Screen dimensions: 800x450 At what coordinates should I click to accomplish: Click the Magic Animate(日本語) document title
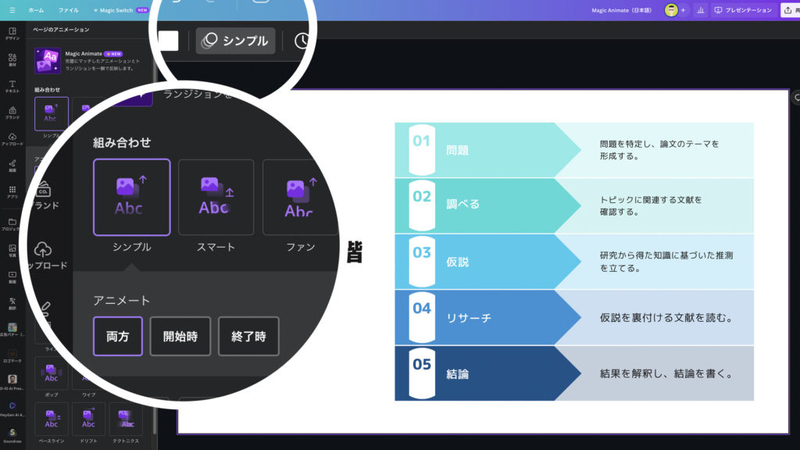pos(621,10)
